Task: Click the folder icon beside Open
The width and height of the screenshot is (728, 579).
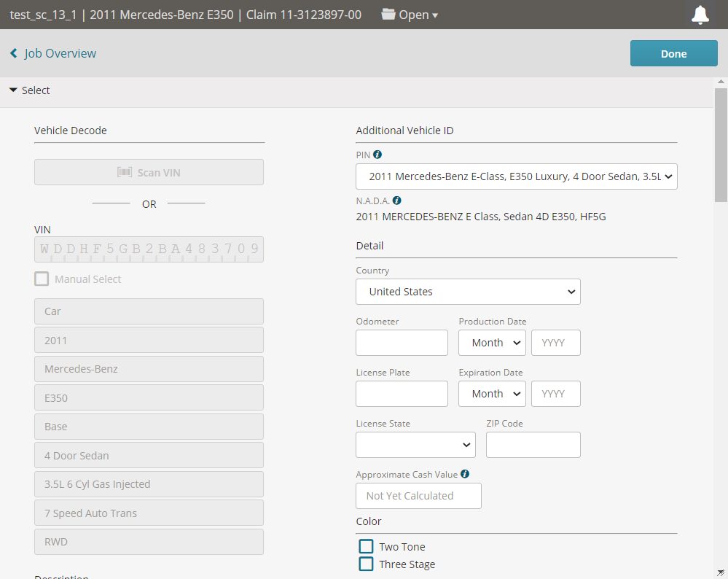Action: [388, 14]
